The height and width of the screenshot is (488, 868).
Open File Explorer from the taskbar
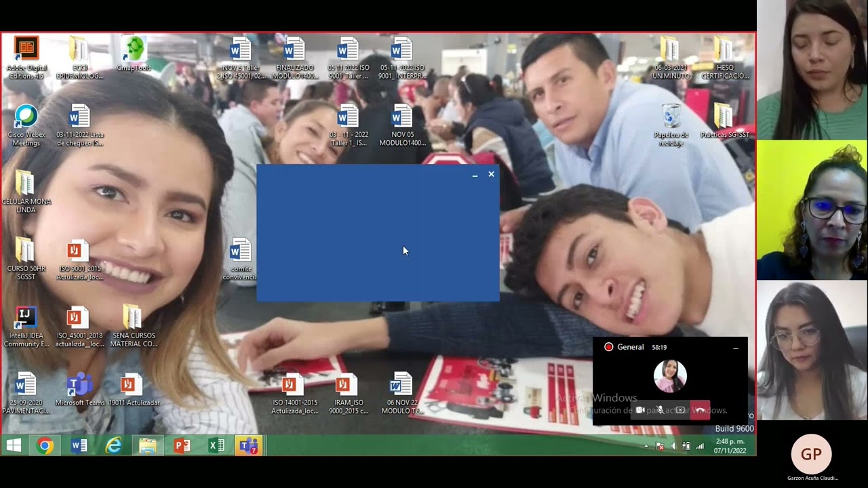coord(147,445)
